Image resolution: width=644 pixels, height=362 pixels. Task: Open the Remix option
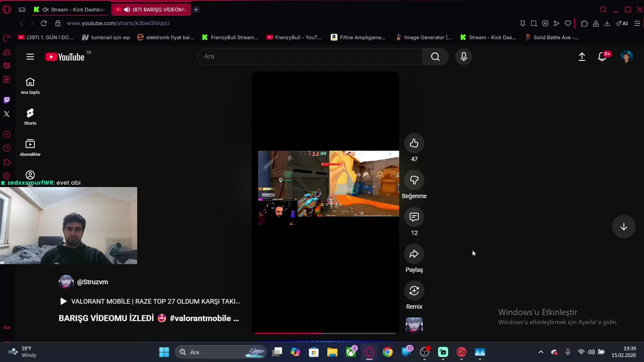[x=414, y=291]
